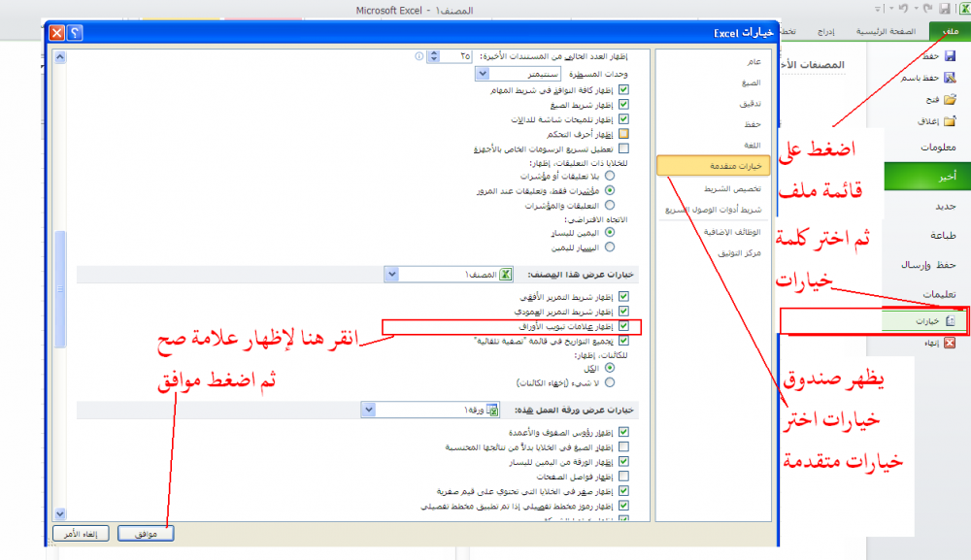Toggle 'إظهار الورقة من اليمين لليسار' checkbox
Image resolution: width=971 pixels, height=560 pixels.
coord(623,462)
